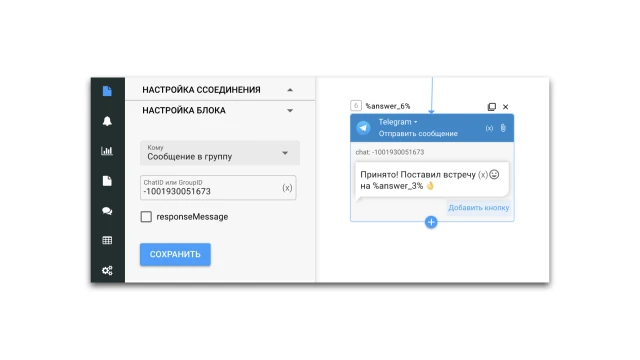Open the white page icon in sidebar
This screenshot has height=360, width=640.
(x=107, y=181)
